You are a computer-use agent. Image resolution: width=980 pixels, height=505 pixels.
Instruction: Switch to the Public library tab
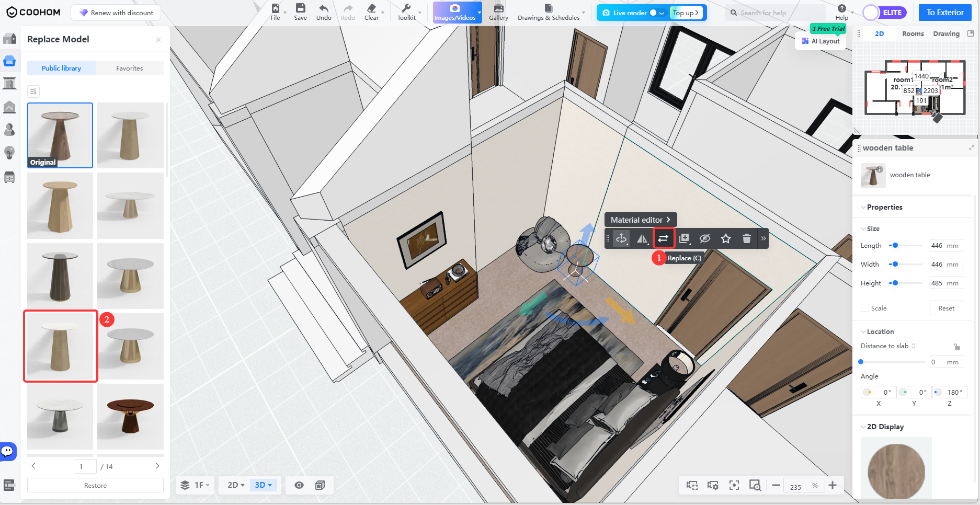(x=61, y=68)
